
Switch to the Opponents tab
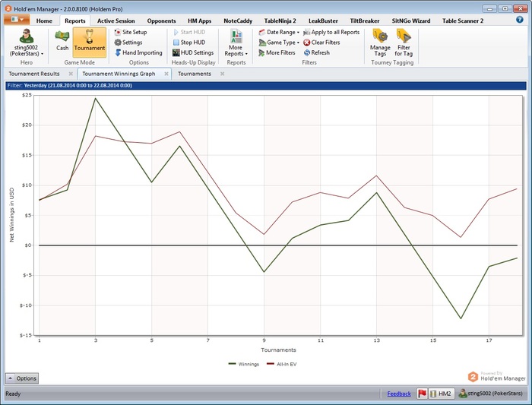point(161,21)
